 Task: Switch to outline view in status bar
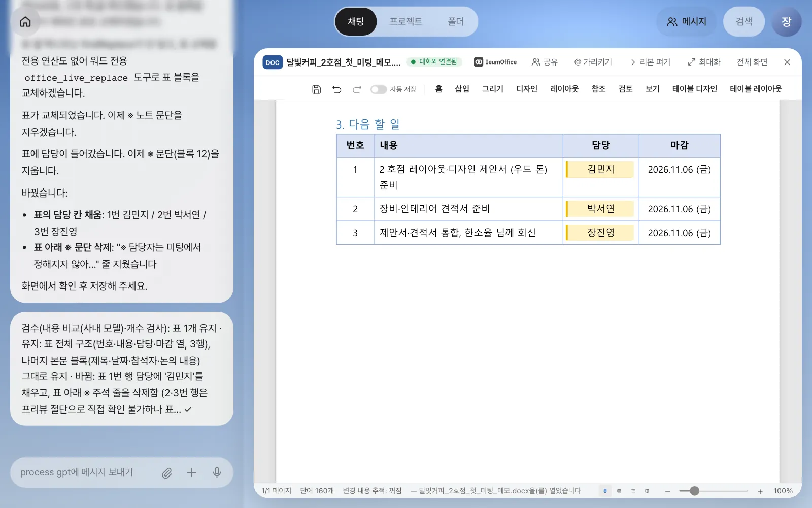(633, 491)
